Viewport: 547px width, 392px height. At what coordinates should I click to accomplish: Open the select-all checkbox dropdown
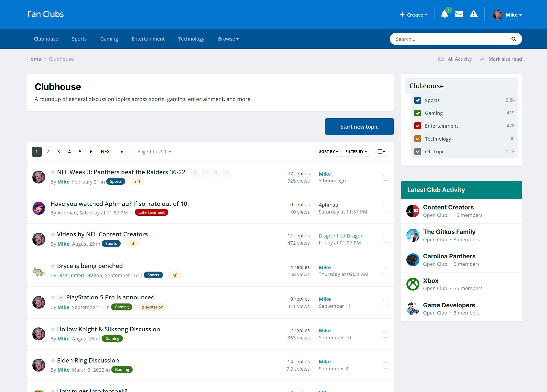pyautogui.click(x=381, y=152)
